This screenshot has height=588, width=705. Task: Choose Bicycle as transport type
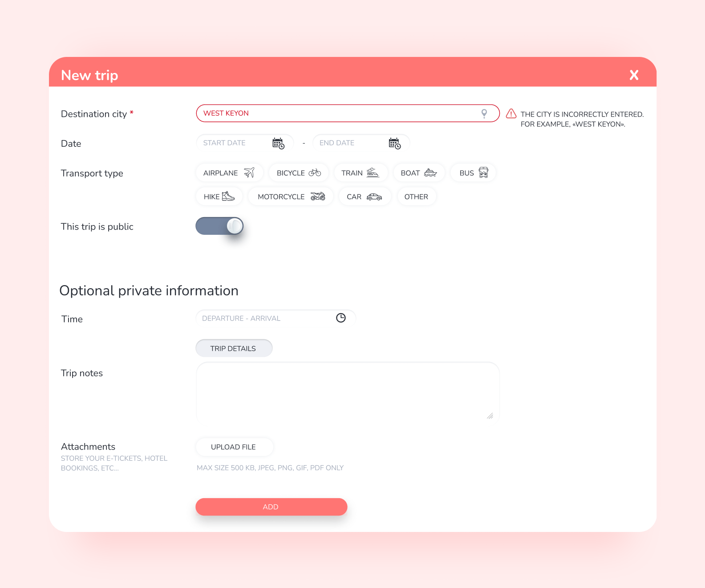(x=298, y=173)
